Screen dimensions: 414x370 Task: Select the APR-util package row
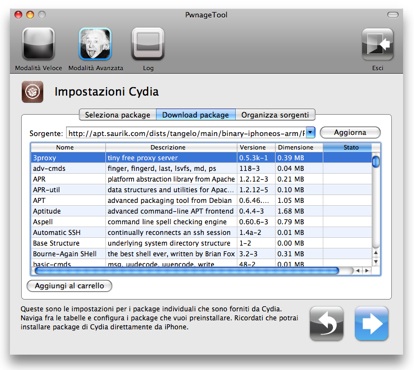point(201,190)
